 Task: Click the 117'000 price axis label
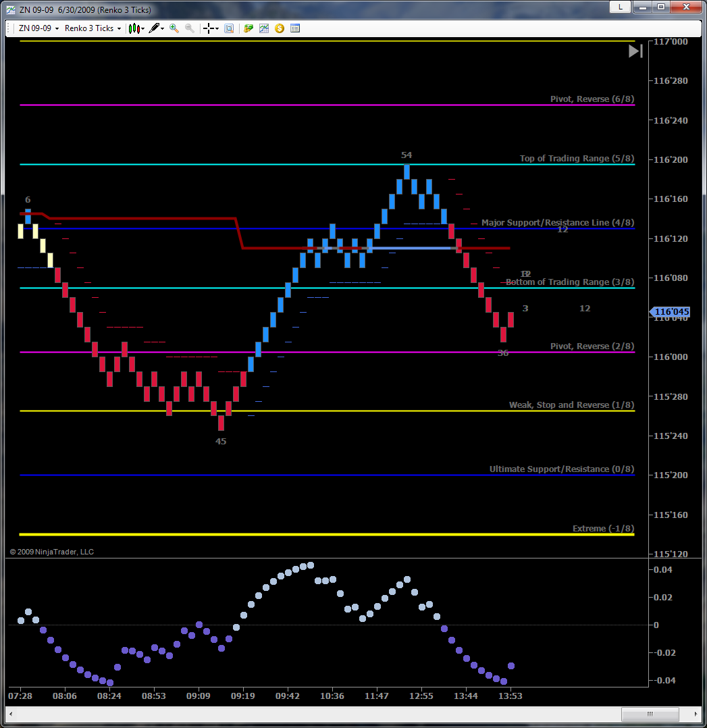671,41
